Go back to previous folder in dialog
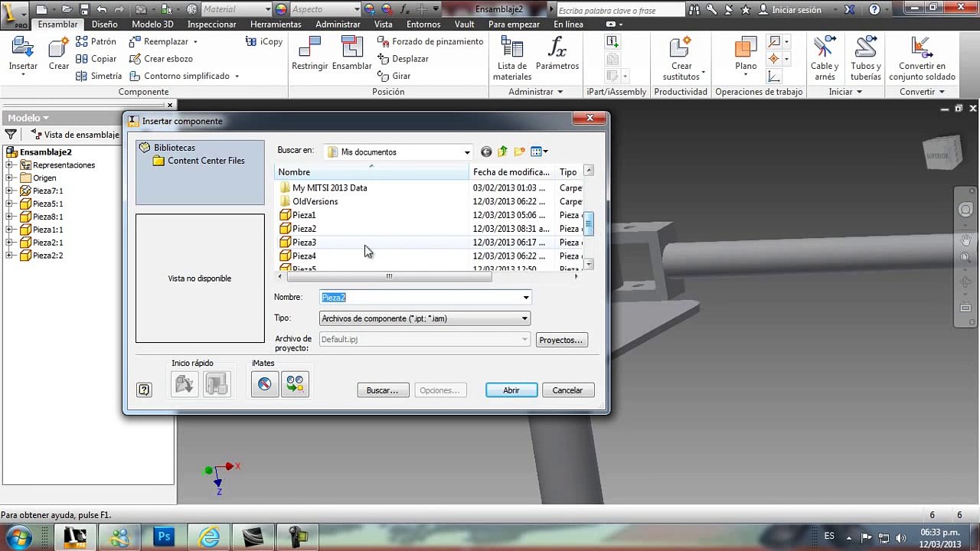 pyautogui.click(x=485, y=152)
